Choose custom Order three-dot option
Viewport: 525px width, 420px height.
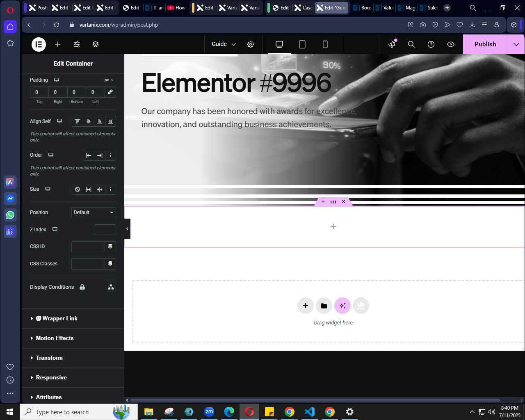(x=110, y=155)
